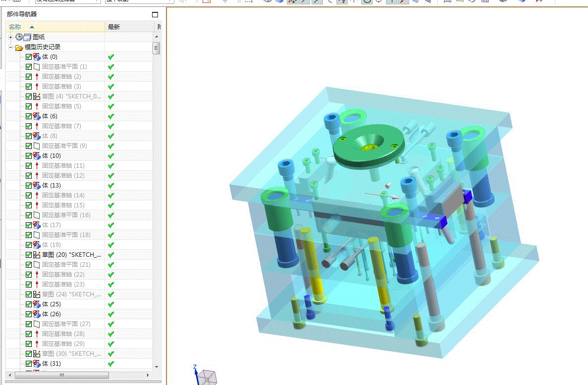Select the 图纸 tree entry
Image resolution: width=588 pixels, height=385 pixels.
39,37
